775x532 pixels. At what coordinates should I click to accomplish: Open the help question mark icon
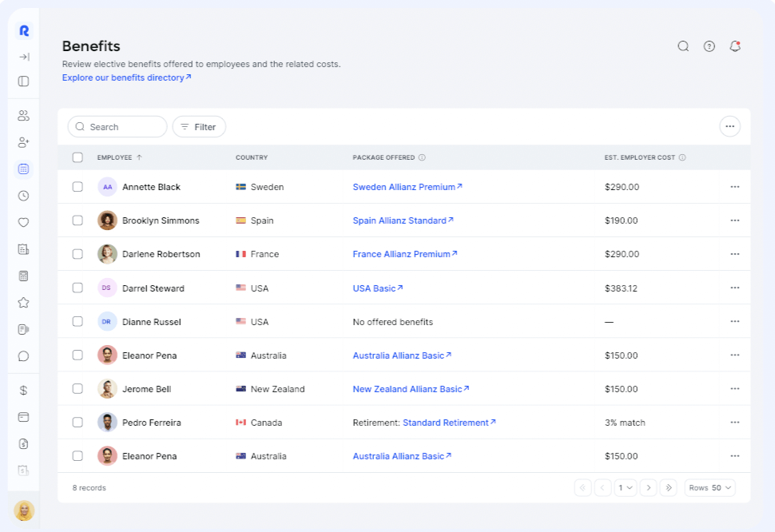tap(709, 46)
